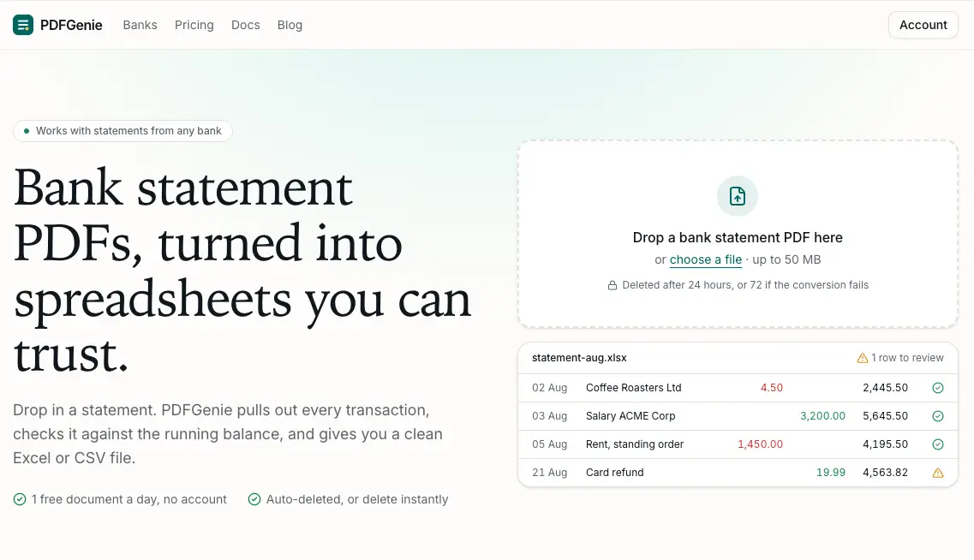The image size is (974, 560).
Task: Click the PDFGenie brand name
Action: pyautogui.click(x=71, y=25)
